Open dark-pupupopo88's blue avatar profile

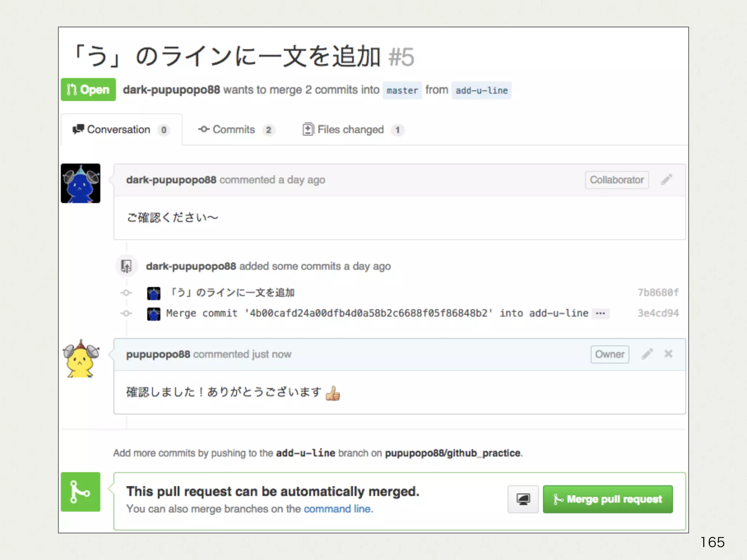81,183
